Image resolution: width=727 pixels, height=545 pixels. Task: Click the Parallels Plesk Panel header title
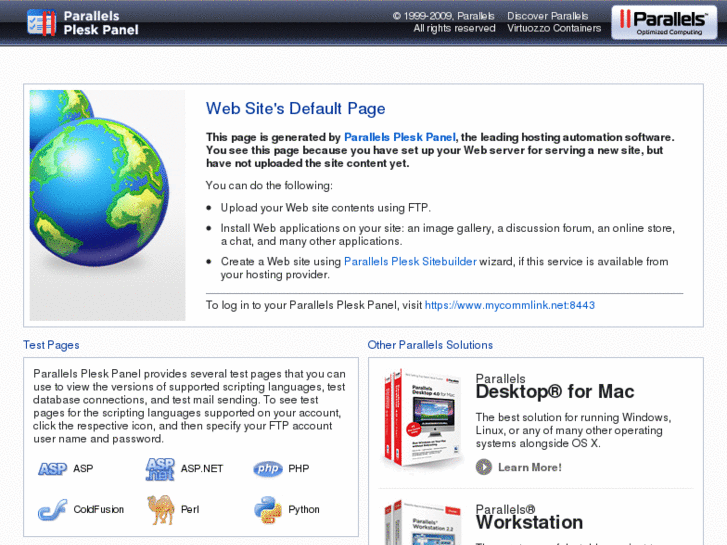click(101, 23)
